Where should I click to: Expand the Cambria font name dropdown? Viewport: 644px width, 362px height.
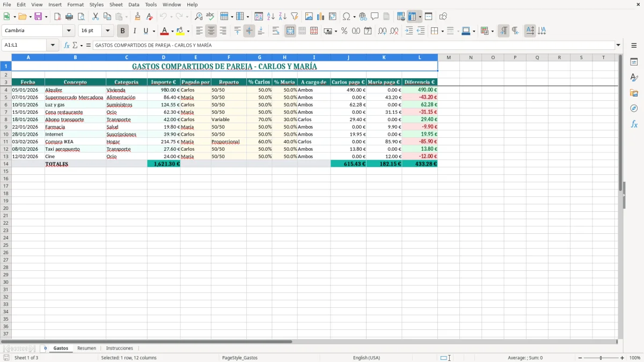pyautogui.click(x=69, y=31)
